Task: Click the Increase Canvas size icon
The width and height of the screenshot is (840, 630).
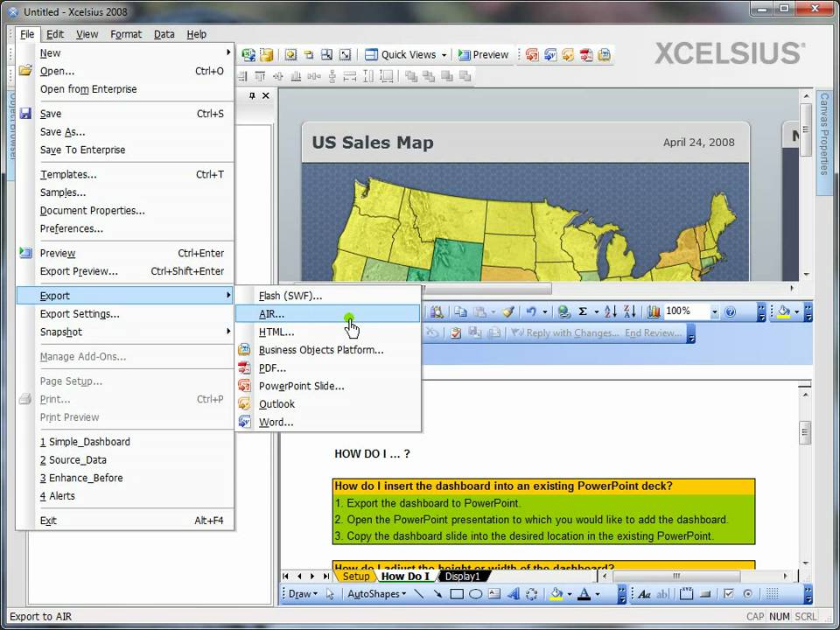Action: click(x=290, y=54)
